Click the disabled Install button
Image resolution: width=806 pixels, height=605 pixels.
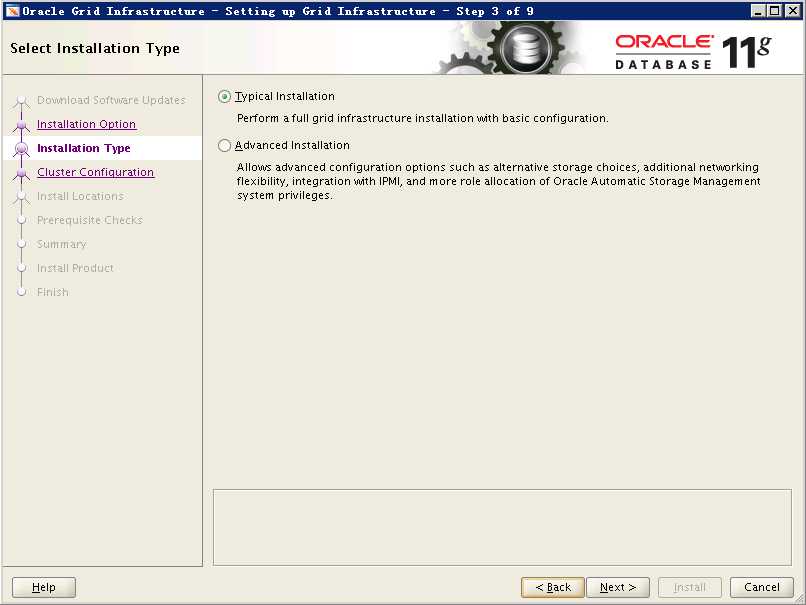(690, 587)
